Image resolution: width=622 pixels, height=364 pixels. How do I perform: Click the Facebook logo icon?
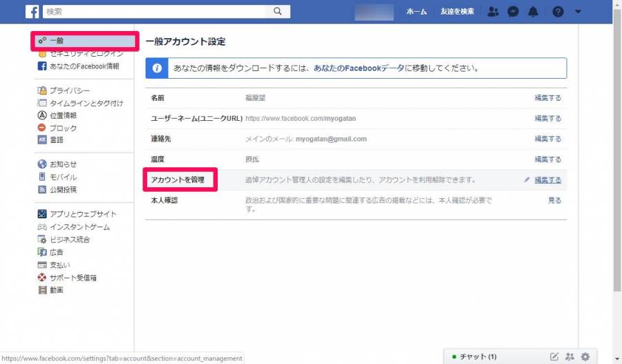click(x=32, y=12)
